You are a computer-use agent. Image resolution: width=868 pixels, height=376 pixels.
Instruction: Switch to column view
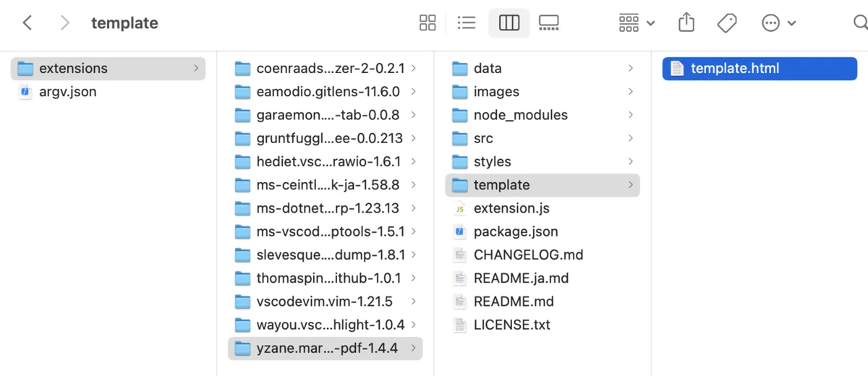[509, 23]
